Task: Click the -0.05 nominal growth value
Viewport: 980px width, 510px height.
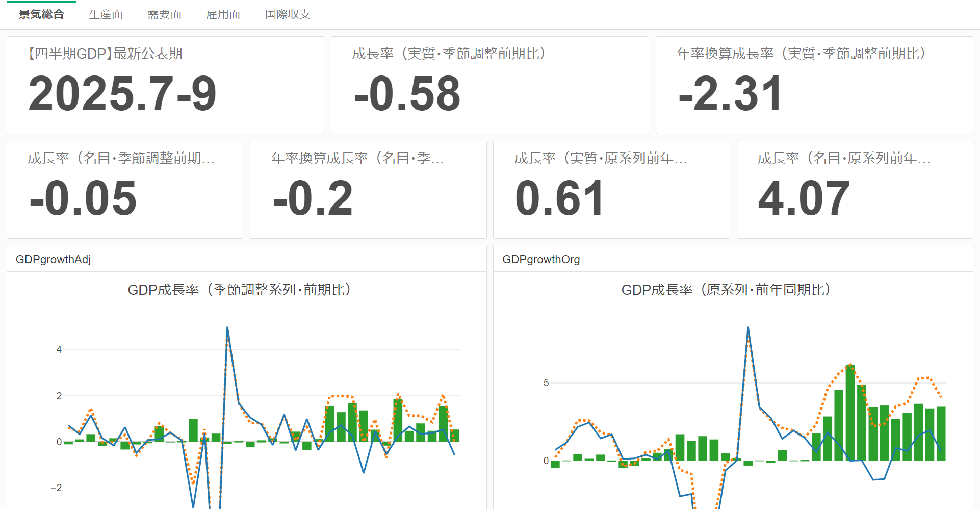Action: click(x=83, y=198)
